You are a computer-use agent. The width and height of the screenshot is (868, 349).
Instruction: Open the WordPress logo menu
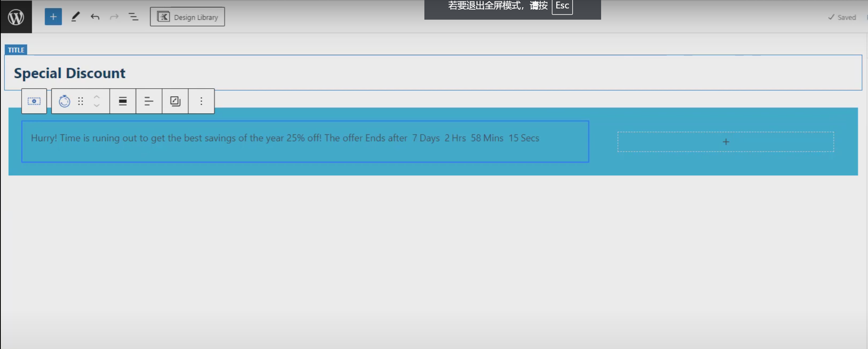coord(16,17)
